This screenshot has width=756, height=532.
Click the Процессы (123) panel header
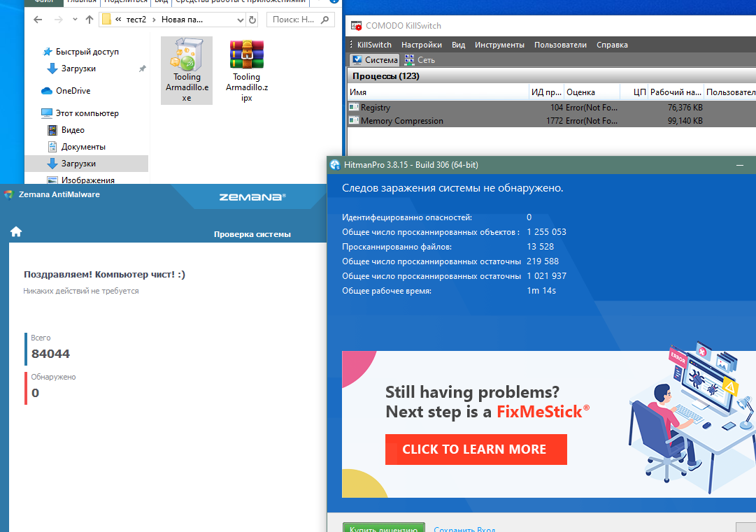[x=551, y=76]
